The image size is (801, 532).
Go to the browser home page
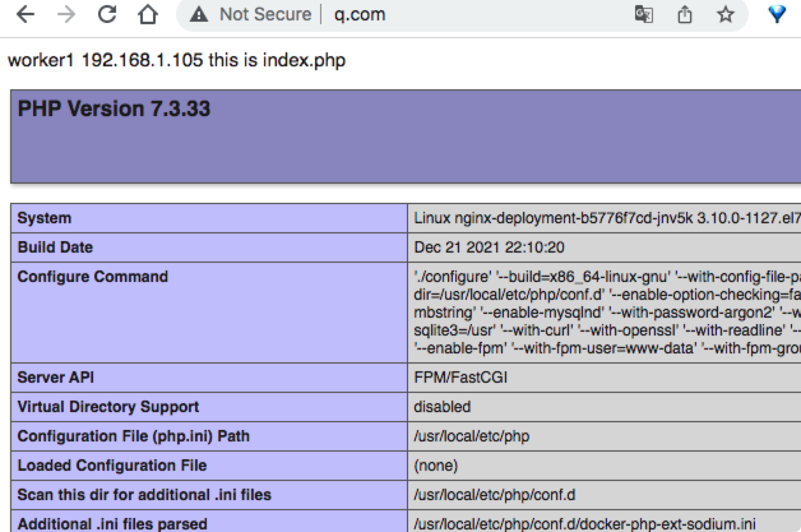[x=147, y=15]
